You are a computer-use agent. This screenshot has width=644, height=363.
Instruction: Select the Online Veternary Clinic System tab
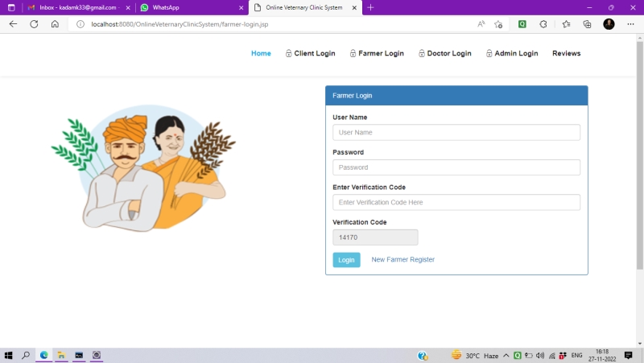pos(305,7)
